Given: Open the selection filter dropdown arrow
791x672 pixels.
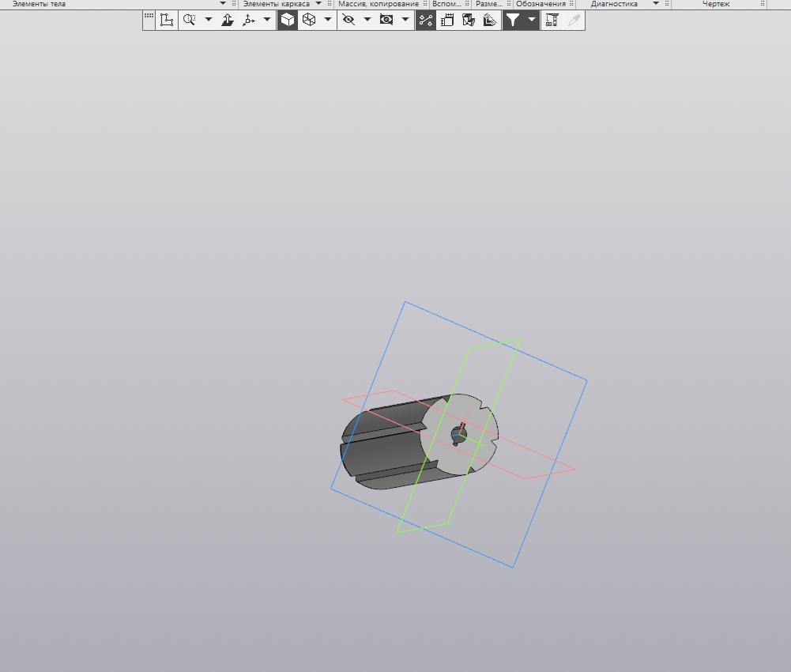Looking at the screenshot, I should [532, 20].
